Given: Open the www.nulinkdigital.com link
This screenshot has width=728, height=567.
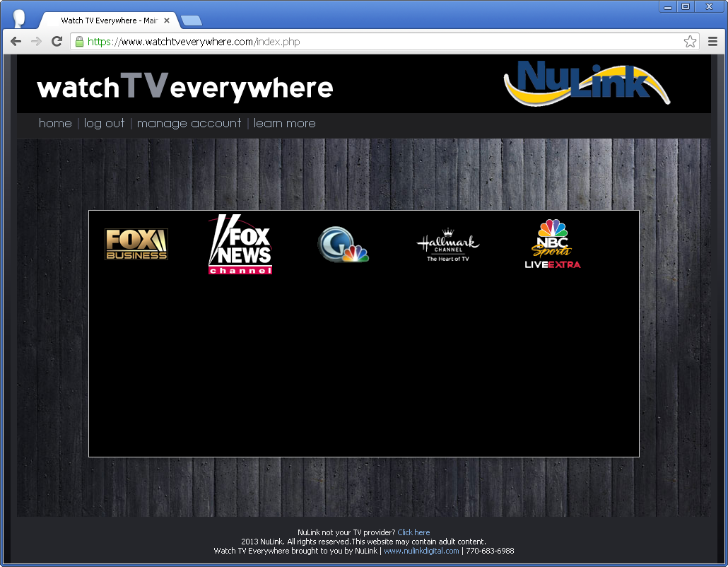Looking at the screenshot, I should (421, 551).
